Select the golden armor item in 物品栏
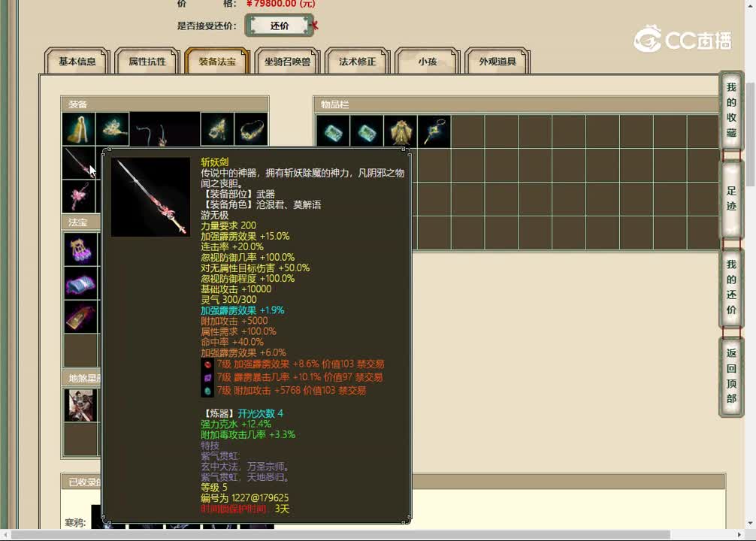This screenshot has width=756, height=541. coord(401,131)
